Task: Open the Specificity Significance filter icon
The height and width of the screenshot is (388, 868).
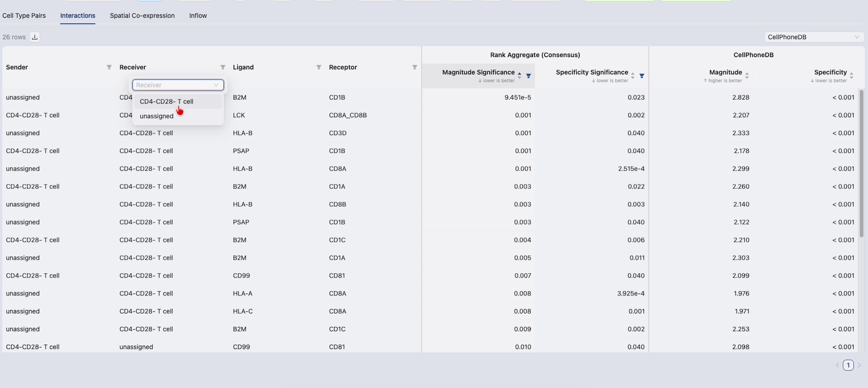Action: point(642,76)
